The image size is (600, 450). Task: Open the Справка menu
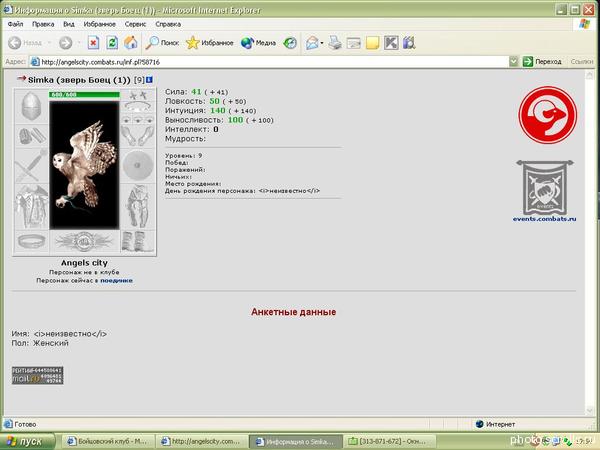click(x=168, y=24)
